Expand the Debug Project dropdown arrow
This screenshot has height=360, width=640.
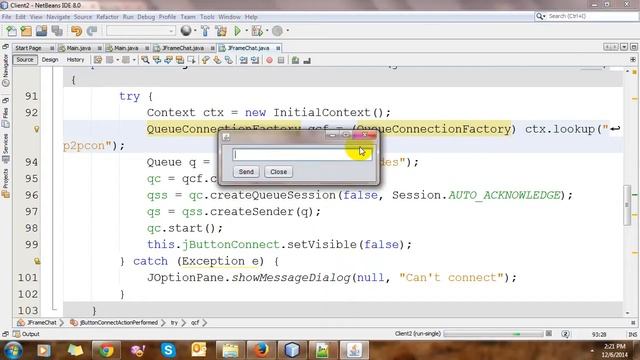pyautogui.click(x=267, y=31)
